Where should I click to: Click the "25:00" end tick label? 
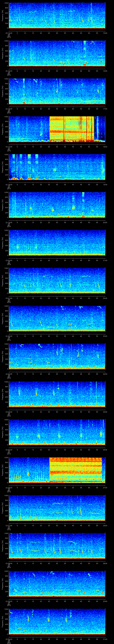(105, 412)
